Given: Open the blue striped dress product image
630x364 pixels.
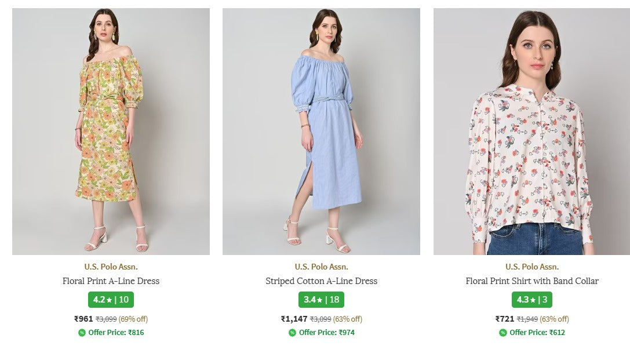Looking at the screenshot, I should [321, 132].
